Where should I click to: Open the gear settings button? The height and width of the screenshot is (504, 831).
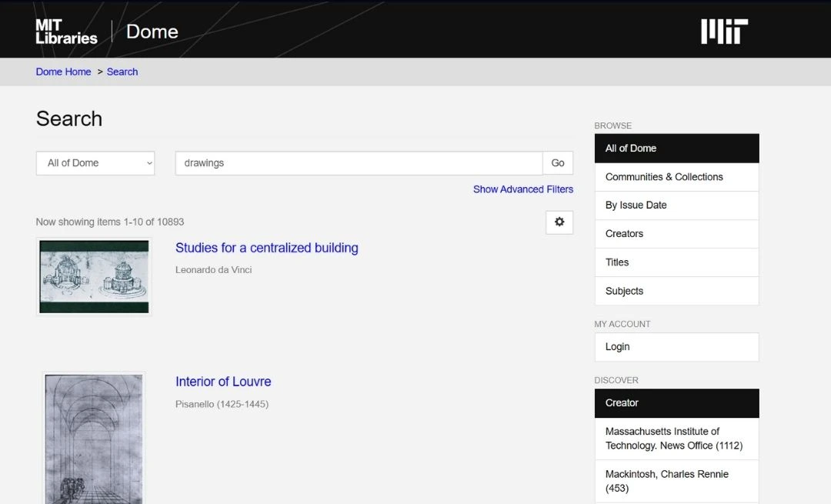[559, 222]
